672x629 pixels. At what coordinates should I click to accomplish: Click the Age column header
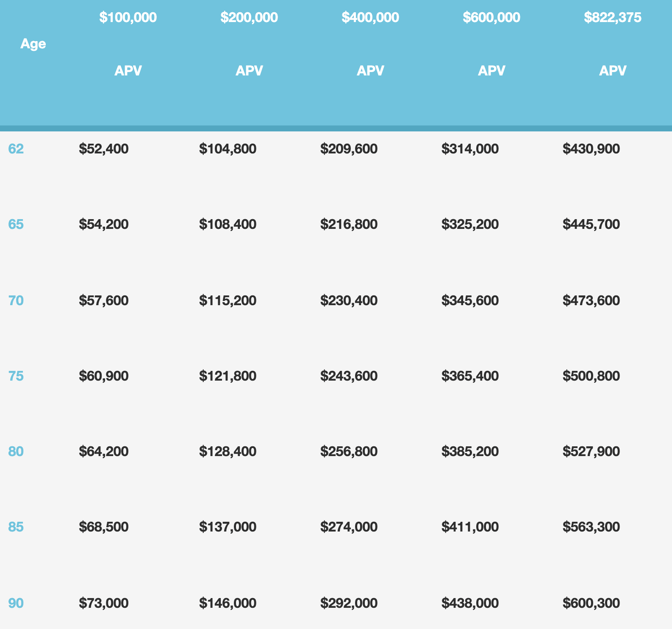[33, 44]
